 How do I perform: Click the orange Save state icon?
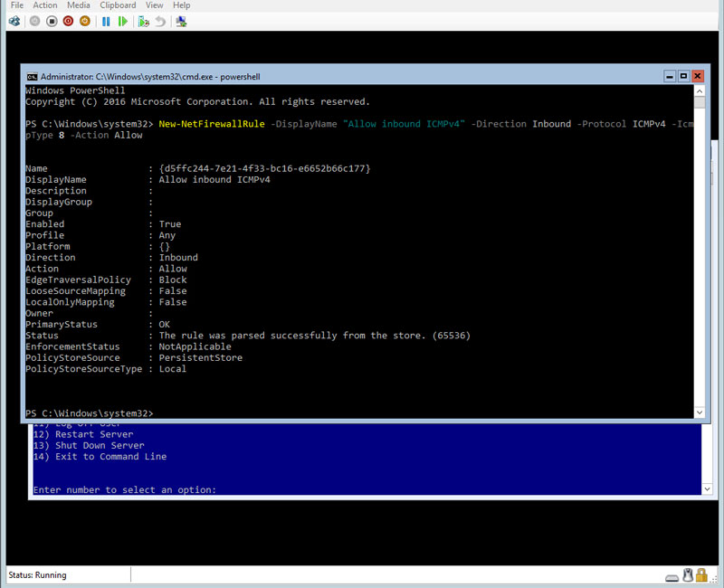85,21
